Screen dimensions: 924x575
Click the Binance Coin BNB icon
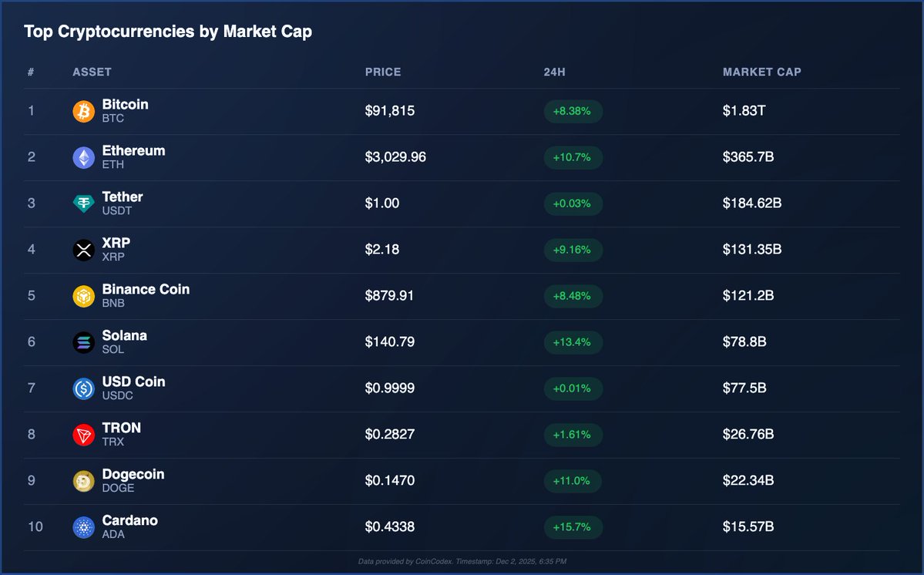[x=83, y=296]
